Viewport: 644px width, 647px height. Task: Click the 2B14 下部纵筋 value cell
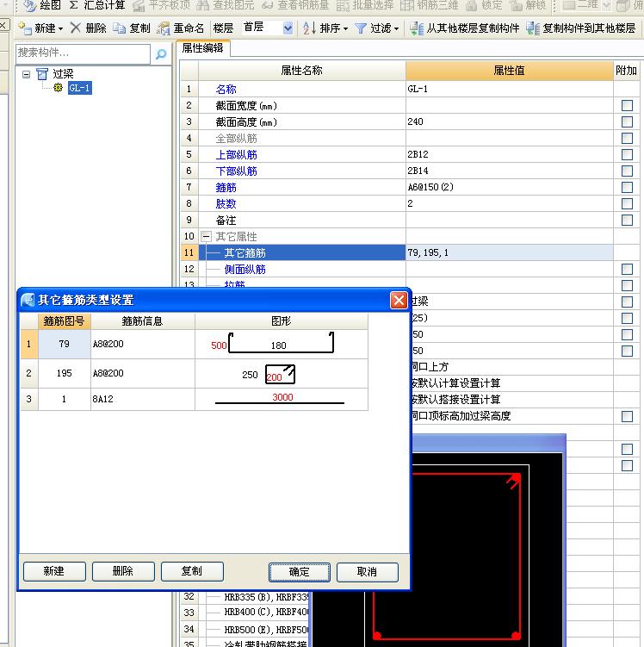click(509, 171)
